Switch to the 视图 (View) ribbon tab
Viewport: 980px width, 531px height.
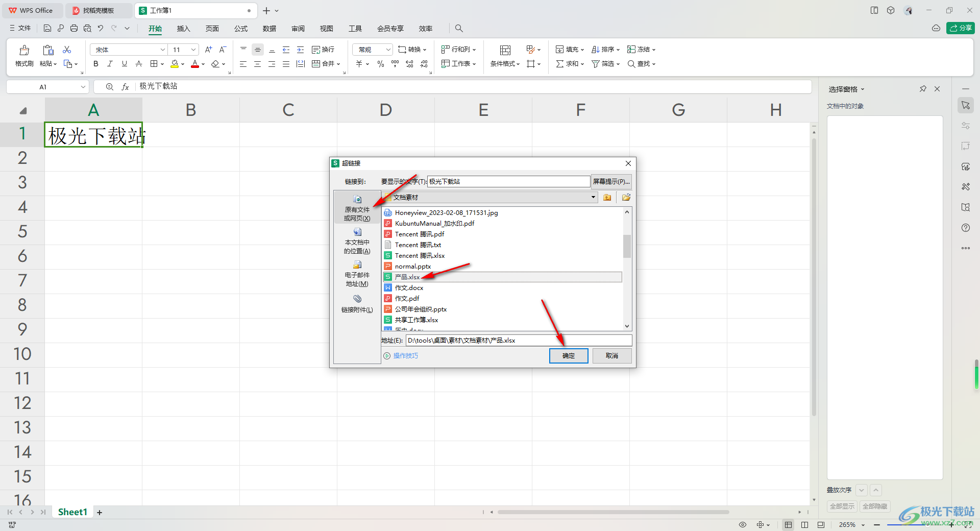(x=327, y=29)
